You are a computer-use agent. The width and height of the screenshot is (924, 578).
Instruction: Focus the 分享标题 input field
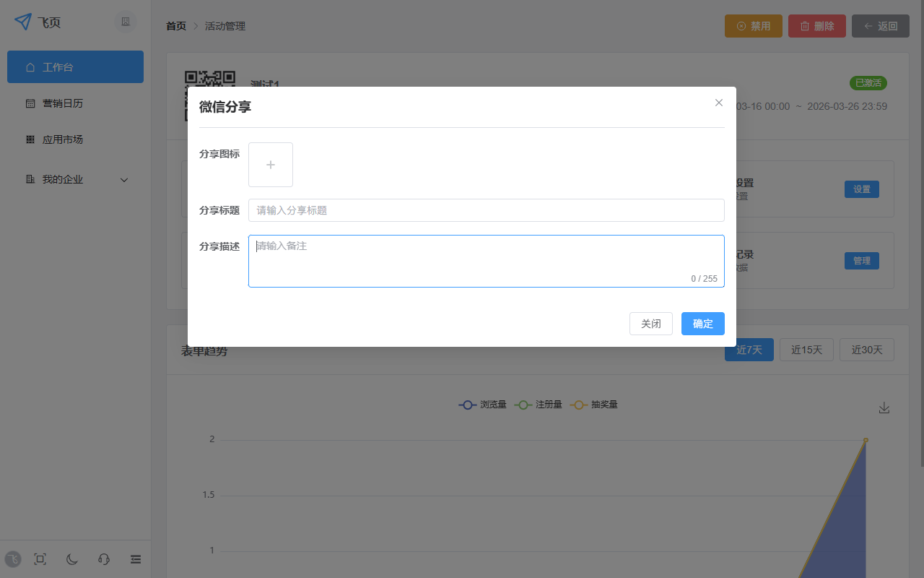coord(486,210)
